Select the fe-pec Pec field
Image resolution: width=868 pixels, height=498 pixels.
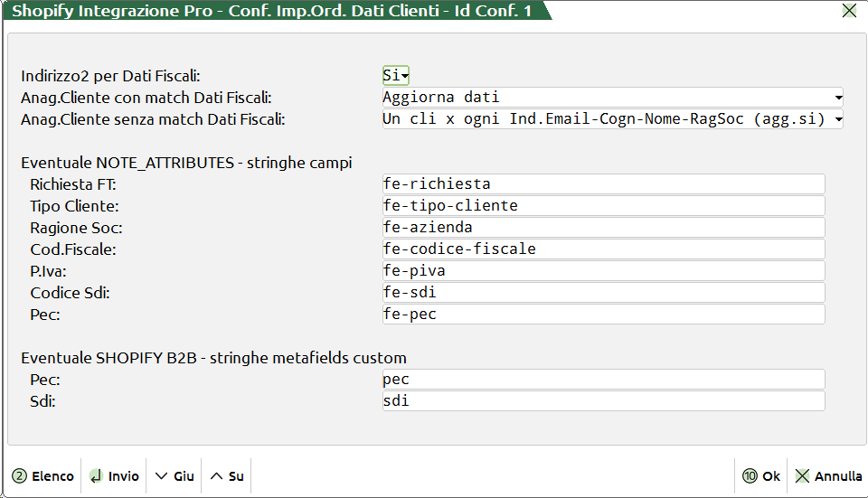click(603, 315)
